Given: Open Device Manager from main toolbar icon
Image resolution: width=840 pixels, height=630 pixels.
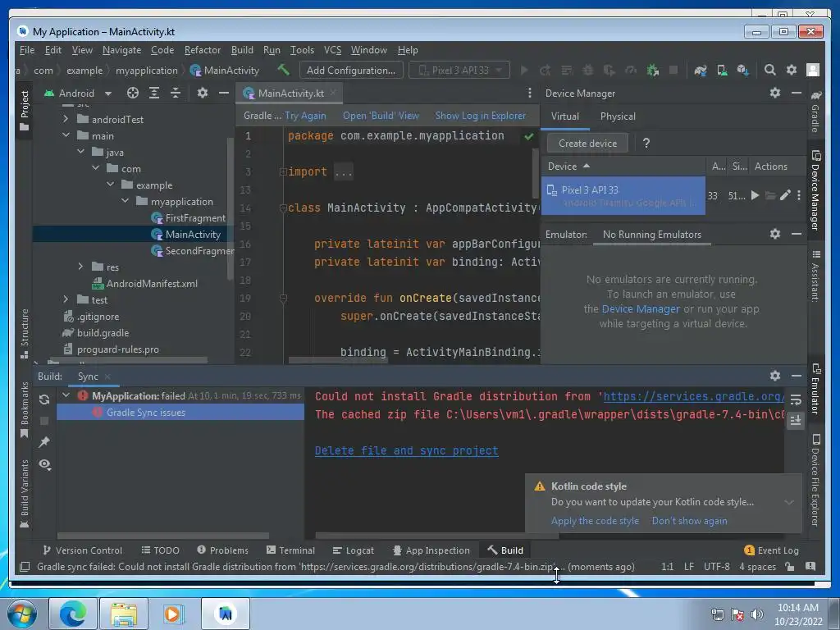Looking at the screenshot, I should pyautogui.click(x=722, y=71).
